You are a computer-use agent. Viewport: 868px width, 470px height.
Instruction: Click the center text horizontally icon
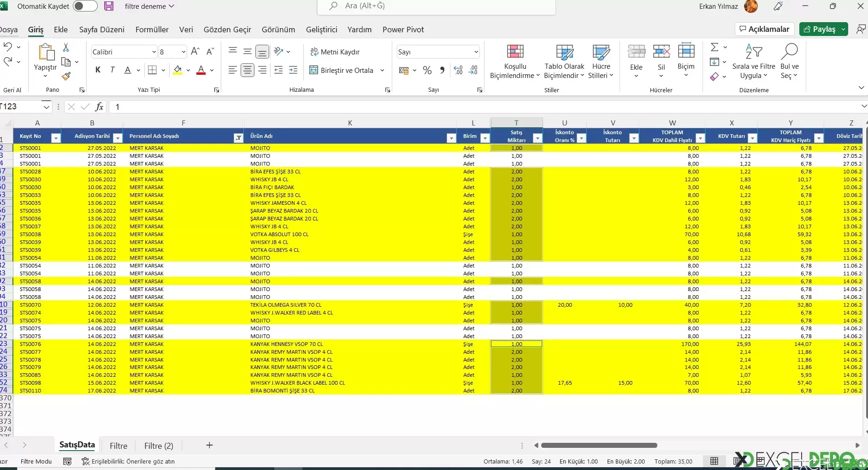(248, 70)
